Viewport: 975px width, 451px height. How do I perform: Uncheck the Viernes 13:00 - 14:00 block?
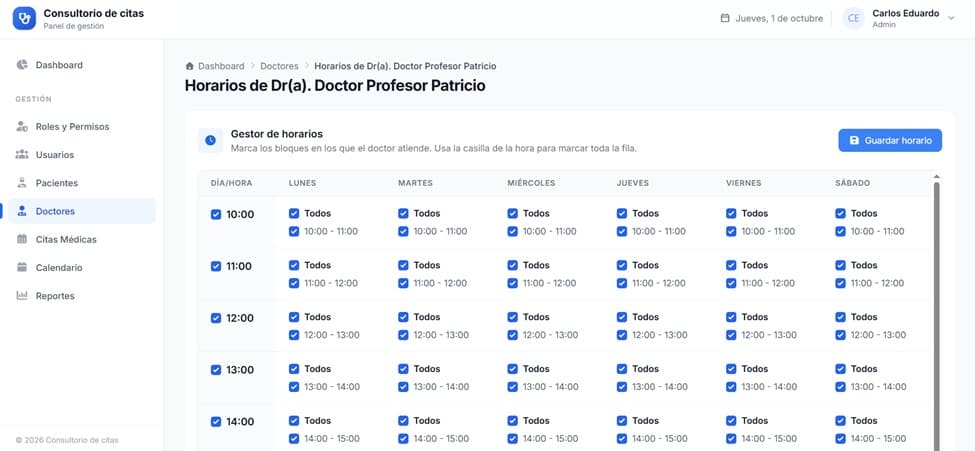(x=731, y=387)
